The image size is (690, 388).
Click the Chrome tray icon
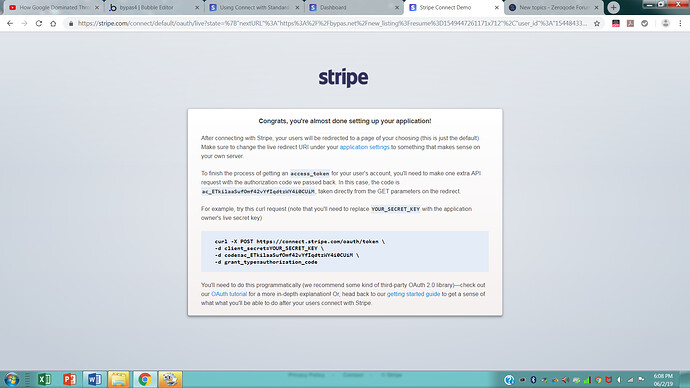tap(598, 380)
